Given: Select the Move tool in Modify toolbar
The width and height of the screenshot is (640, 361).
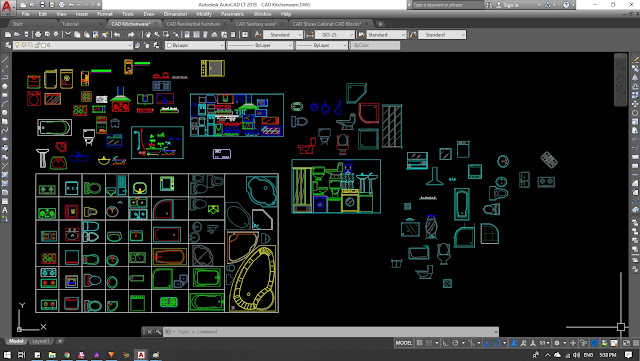Looking at the screenshot, I should click(x=635, y=104).
